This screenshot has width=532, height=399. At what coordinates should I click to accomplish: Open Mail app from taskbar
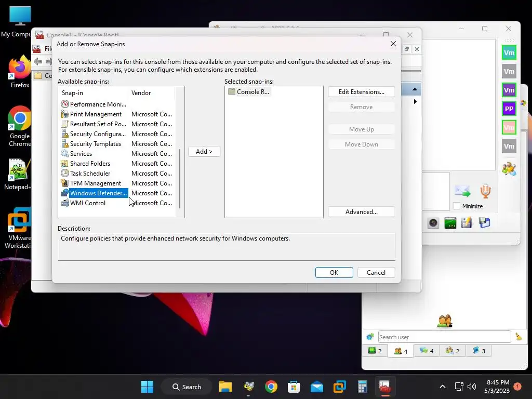click(317, 387)
